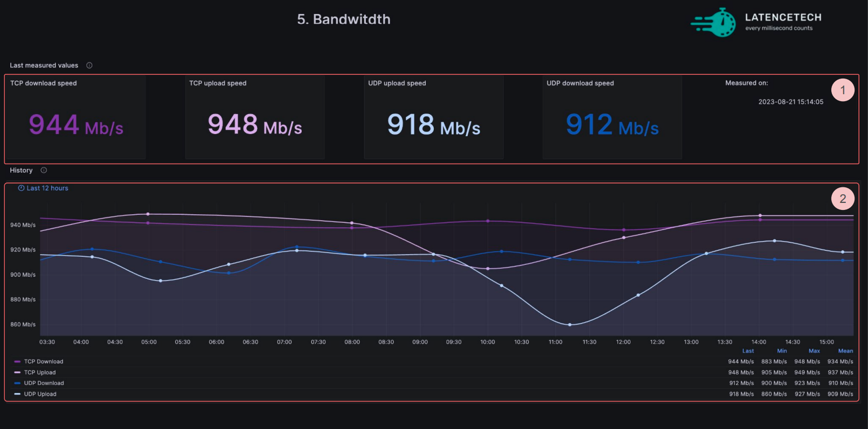
Task: Click the TCP download speed panel title
Action: tap(44, 83)
